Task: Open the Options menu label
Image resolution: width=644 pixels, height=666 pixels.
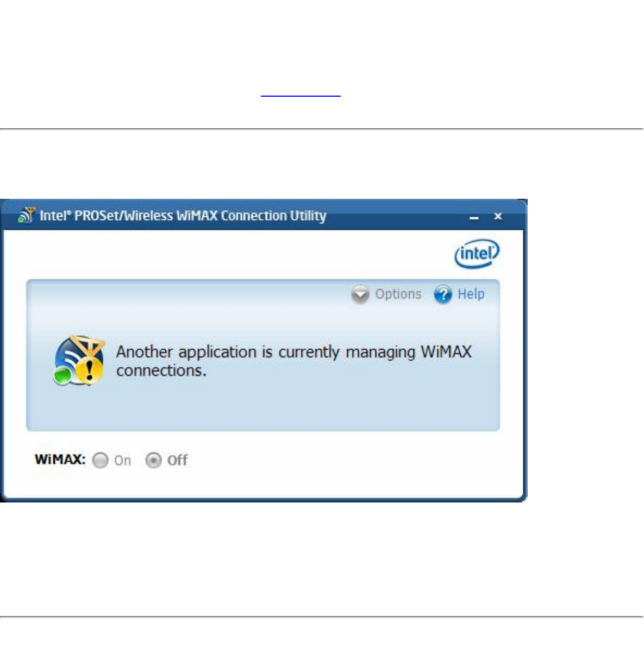Action: click(x=398, y=294)
